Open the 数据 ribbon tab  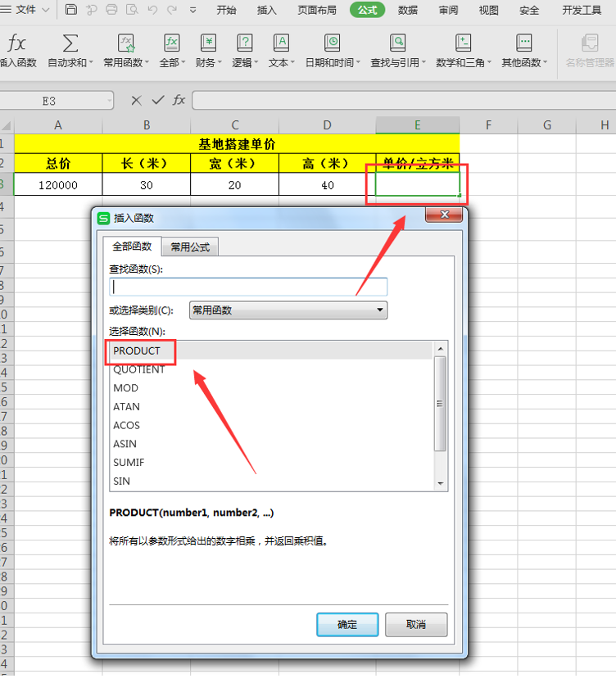pyautogui.click(x=408, y=10)
